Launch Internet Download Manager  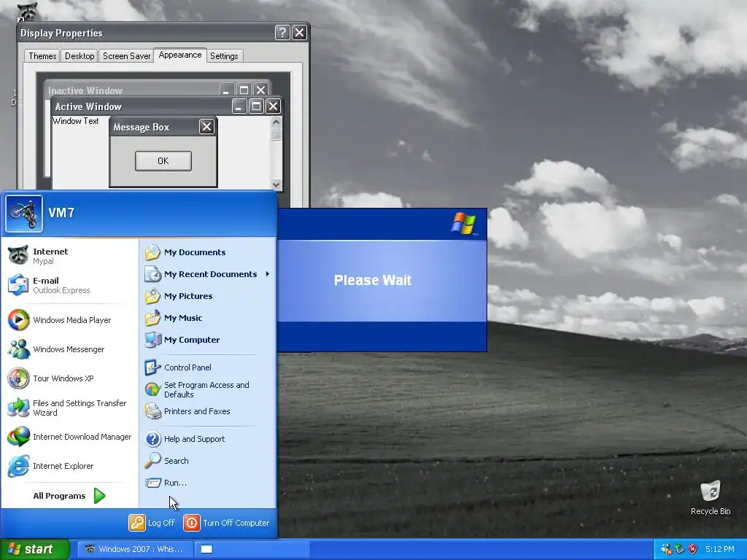[x=69, y=437]
